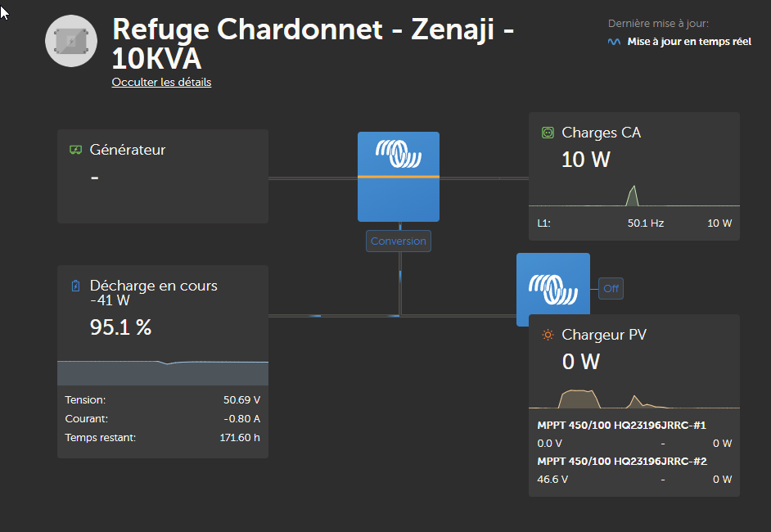This screenshot has width=771, height=532.
Task: Click the 'Dernière mise à jour:' label
Action: point(658,24)
